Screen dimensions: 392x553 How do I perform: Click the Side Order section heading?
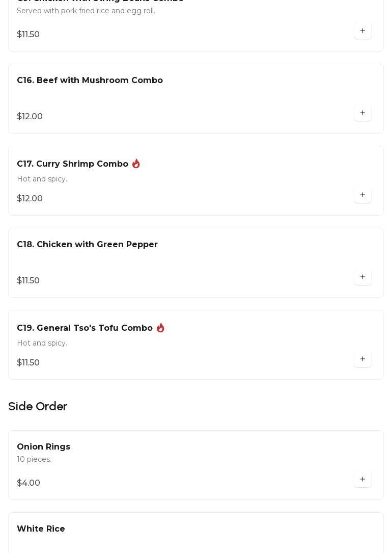tap(38, 407)
